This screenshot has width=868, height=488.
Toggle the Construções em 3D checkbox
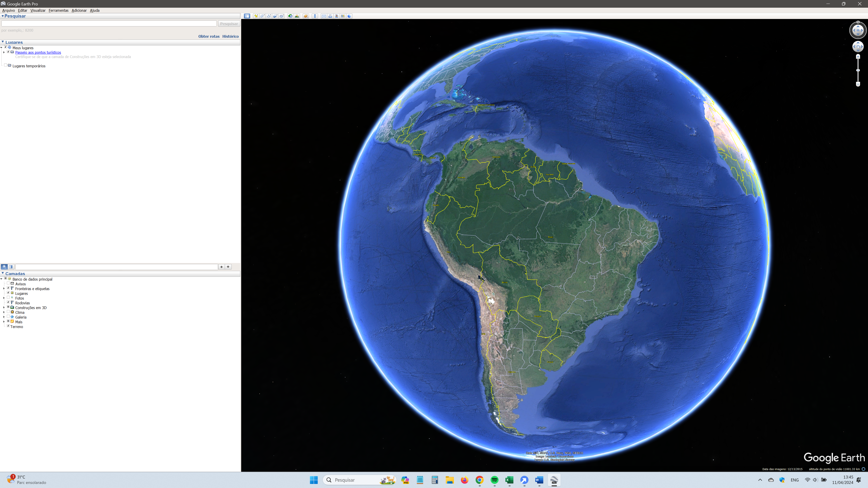click(8, 307)
